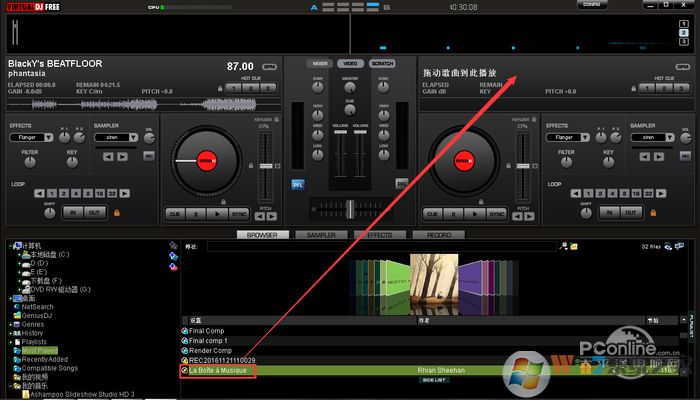
Task: Pause the right deck
Action: click(x=454, y=214)
